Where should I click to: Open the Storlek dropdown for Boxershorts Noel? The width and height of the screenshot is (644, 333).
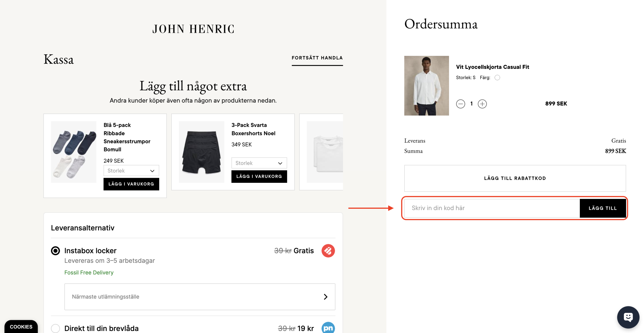pos(259,163)
